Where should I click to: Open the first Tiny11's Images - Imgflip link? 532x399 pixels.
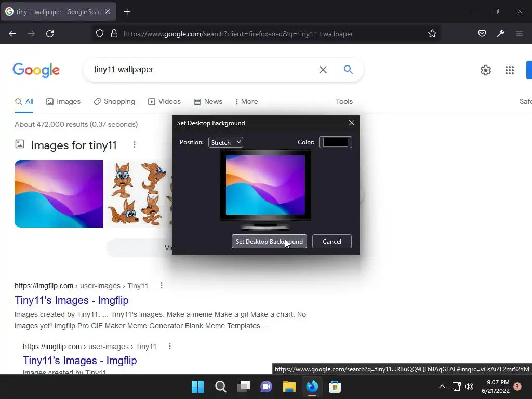[x=72, y=300]
